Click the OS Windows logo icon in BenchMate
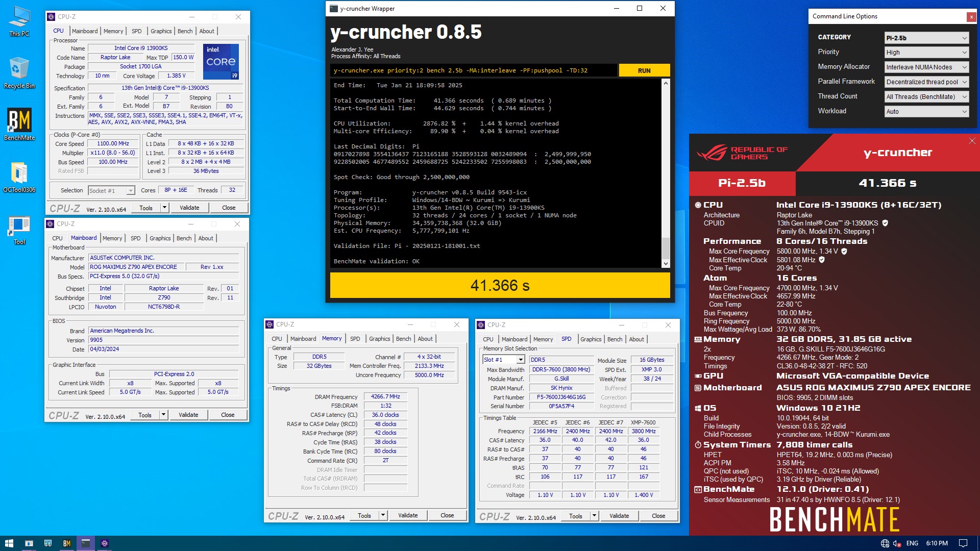Image resolution: width=980 pixels, height=551 pixels. [x=698, y=408]
